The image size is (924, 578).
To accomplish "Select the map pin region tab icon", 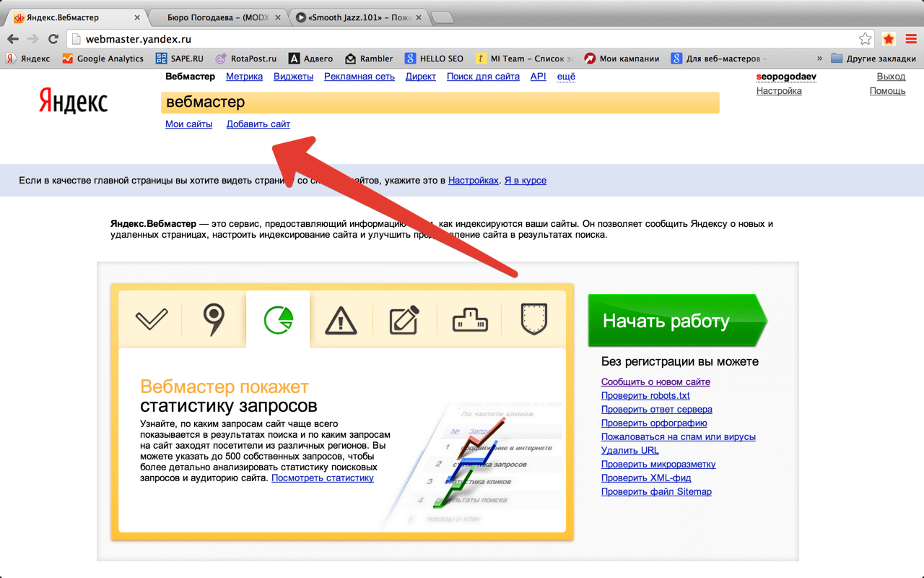I will [x=214, y=320].
